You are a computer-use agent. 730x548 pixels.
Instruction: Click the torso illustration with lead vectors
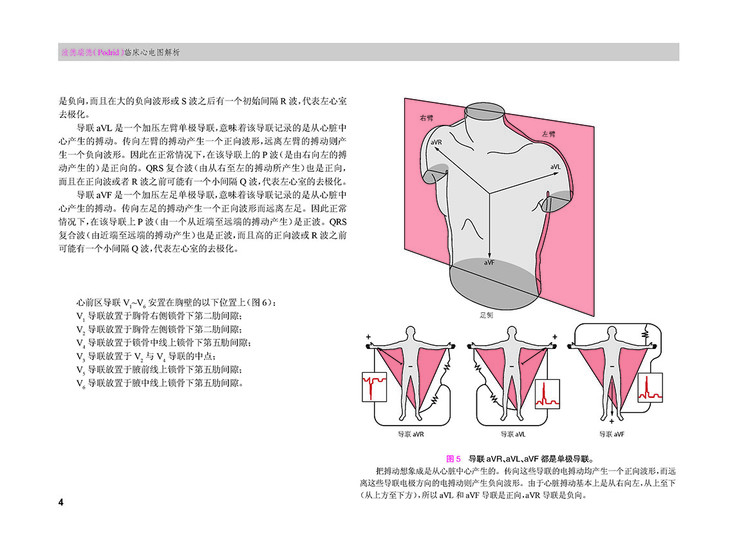coord(487,200)
